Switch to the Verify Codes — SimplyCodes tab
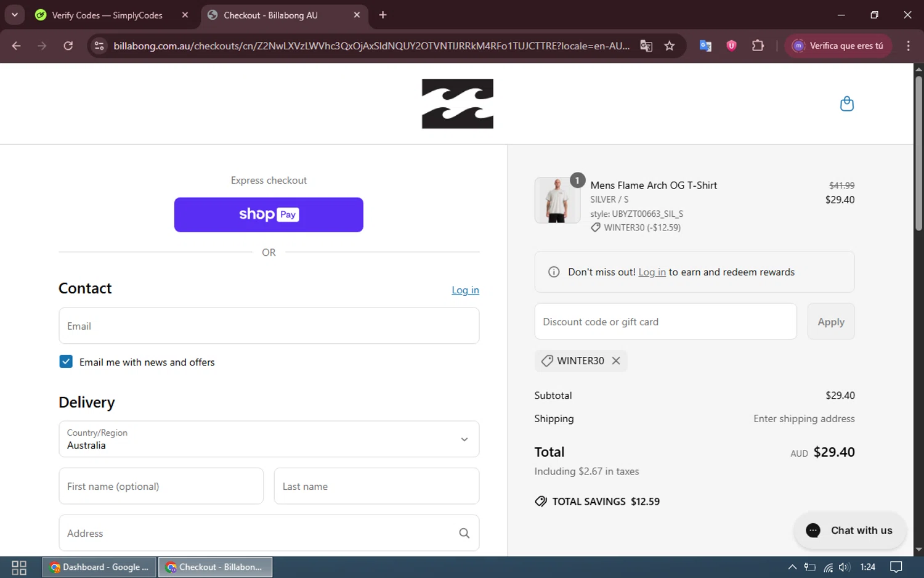924x578 pixels. click(106, 15)
